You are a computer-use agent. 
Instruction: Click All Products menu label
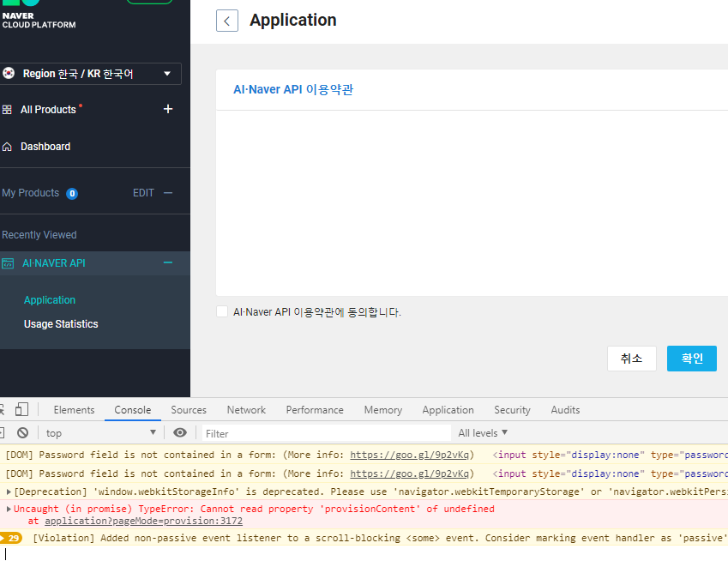tap(48, 110)
